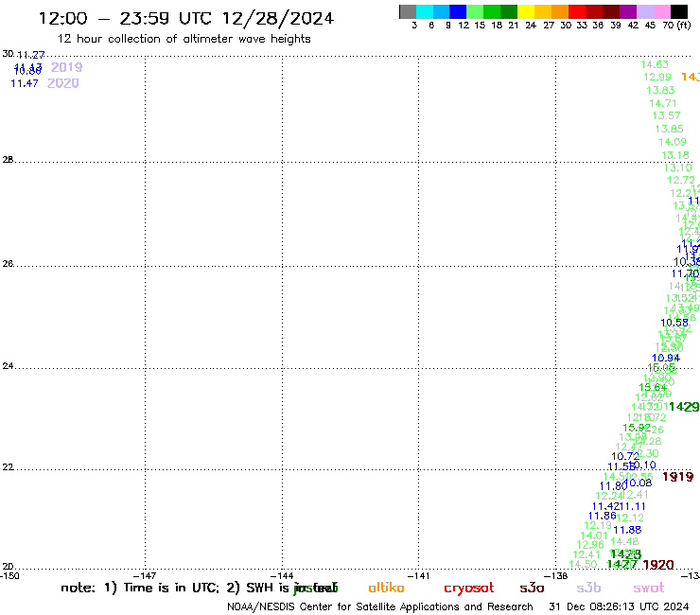Screen dimensions: 700x615
Task: Select the green wave height "12.96"
Action: (x=590, y=545)
